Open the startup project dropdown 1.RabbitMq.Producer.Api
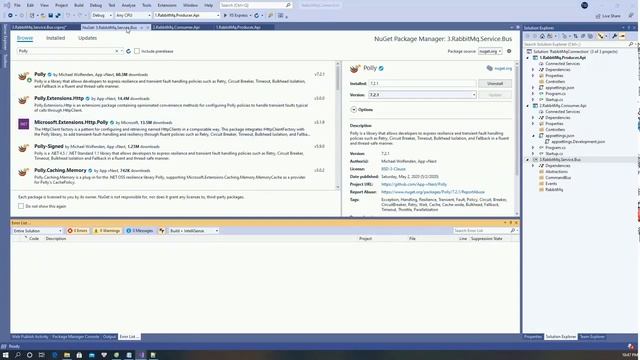Screen dimensions: 640x360 click(x=187, y=16)
